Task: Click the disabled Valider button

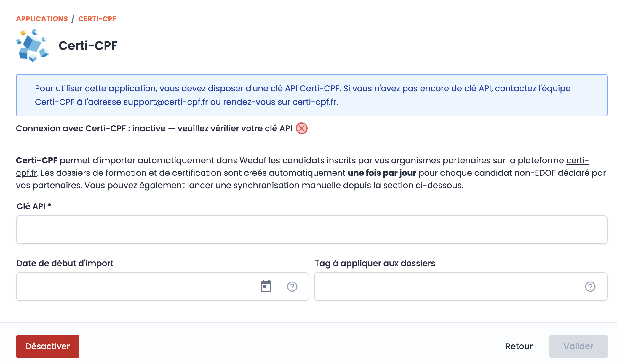Action: (578, 346)
